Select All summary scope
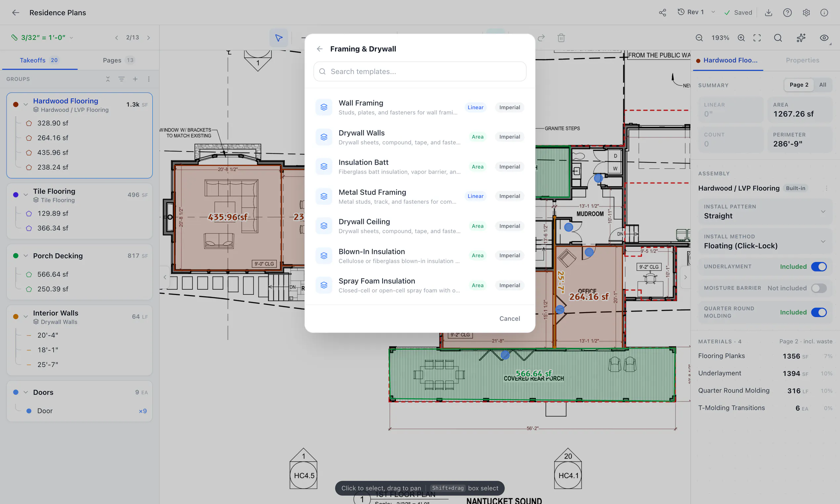This screenshot has height=504, width=840. point(823,85)
